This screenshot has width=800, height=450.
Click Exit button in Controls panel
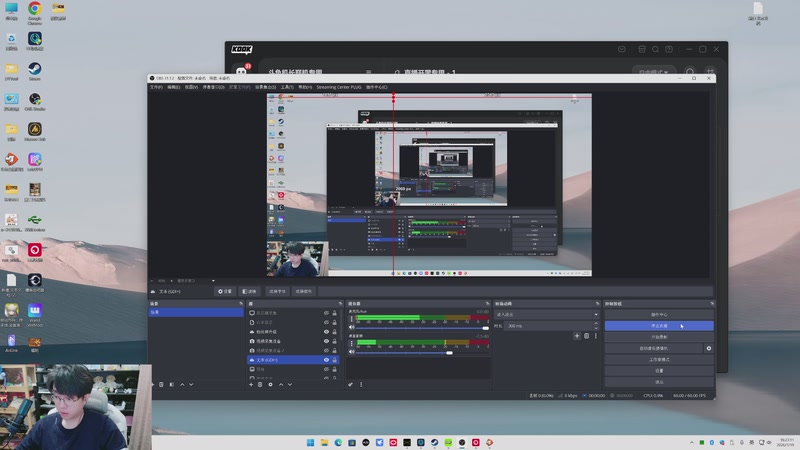click(x=659, y=382)
